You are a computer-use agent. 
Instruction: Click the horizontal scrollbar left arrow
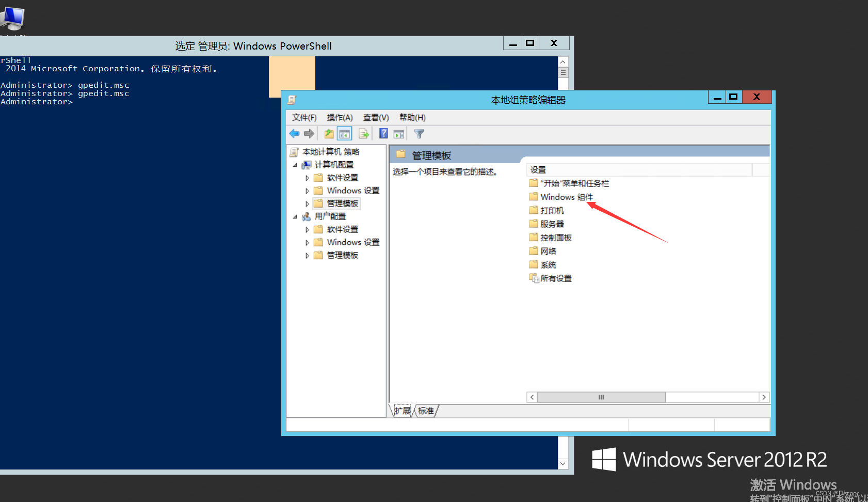532,397
